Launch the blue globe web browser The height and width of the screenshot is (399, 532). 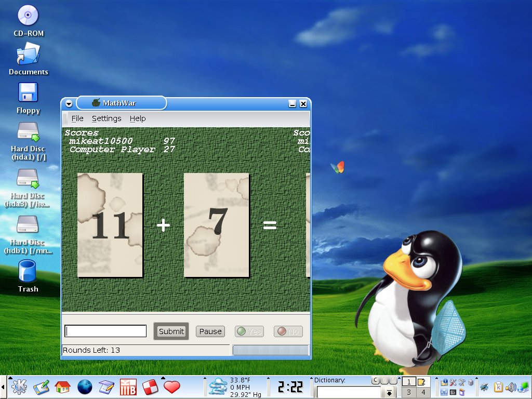[x=85, y=387]
